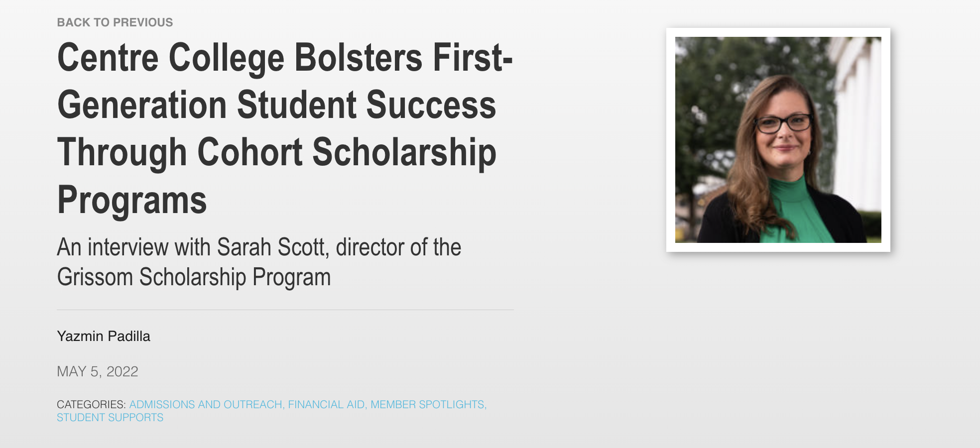Image resolution: width=980 pixels, height=448 pixels.
Task: Click the interview subtitle with Sarah Scott
Action: click(x=259, y=246)
